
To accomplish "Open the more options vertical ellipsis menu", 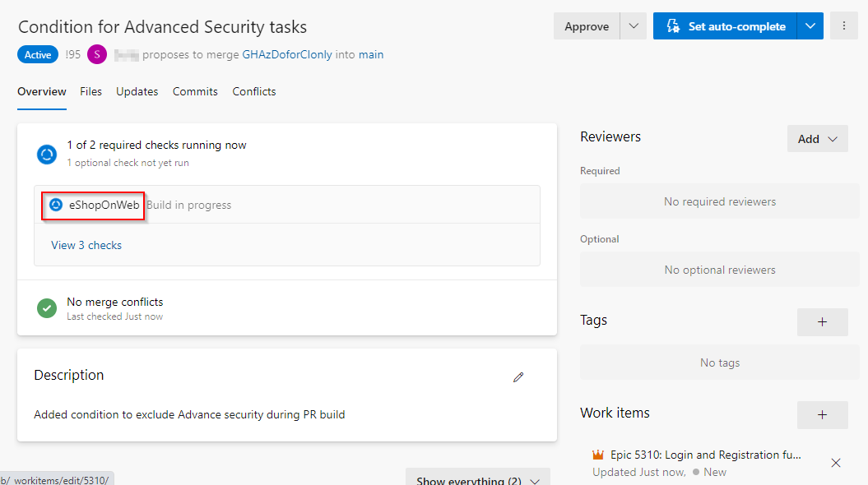I will pyautogui.click(x=843, y=26).
